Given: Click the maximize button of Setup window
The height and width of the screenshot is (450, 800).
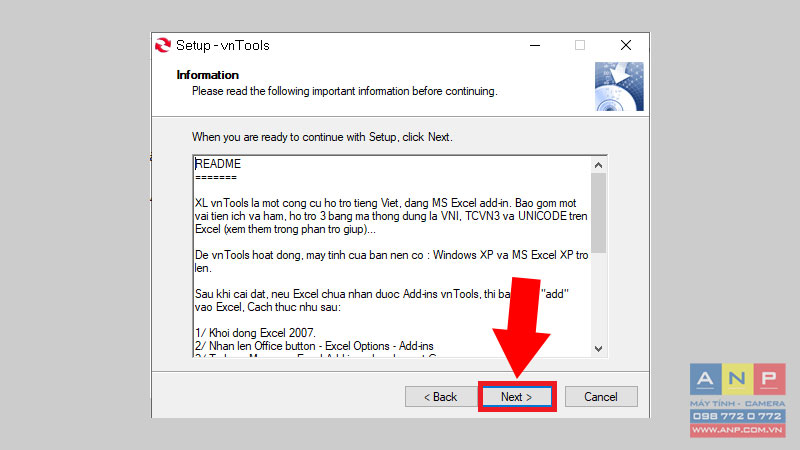Looking at the screenshot, I should [x=580, y=45].
